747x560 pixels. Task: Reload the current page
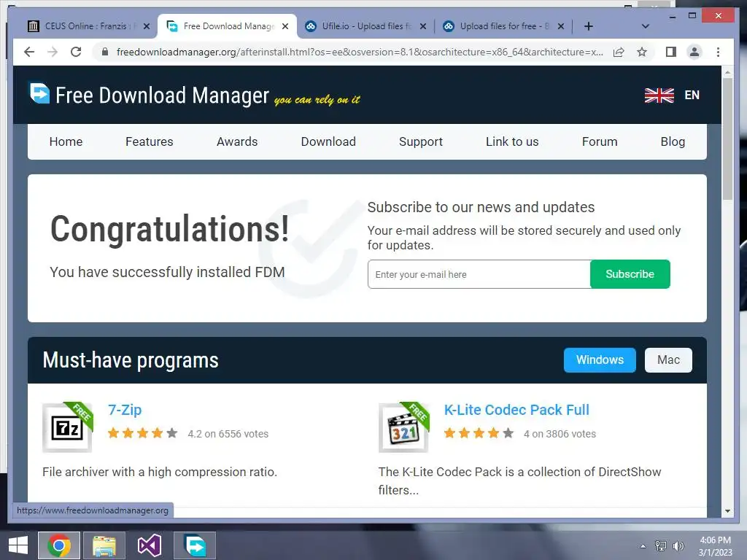point(76,52)
